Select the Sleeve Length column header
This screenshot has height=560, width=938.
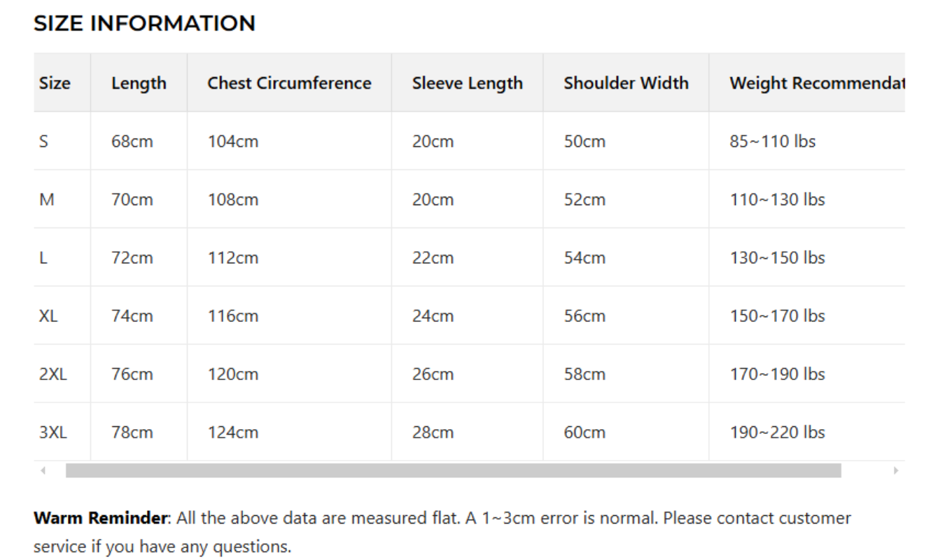coord(467,83)
